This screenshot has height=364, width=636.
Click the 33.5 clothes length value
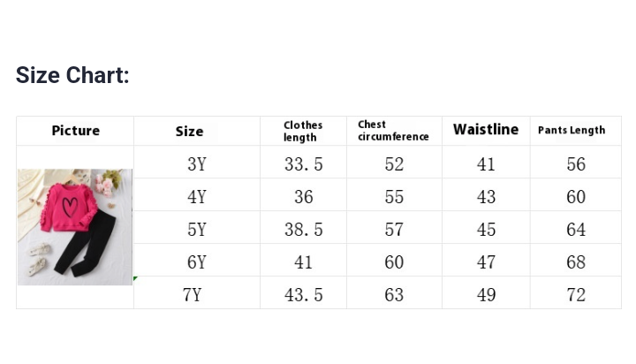pyautogui.click(x=303, y=164)
